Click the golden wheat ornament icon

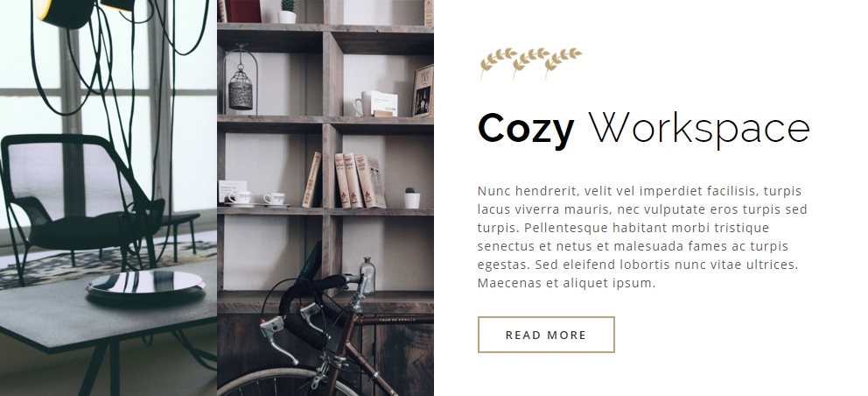tap(531, 63)
